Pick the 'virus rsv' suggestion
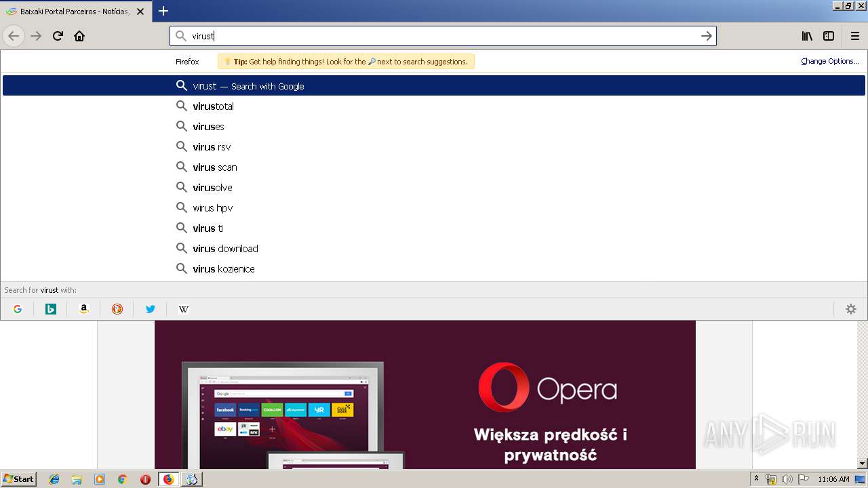This screenshot has height=488, width=868. click(x=434, y=146)
